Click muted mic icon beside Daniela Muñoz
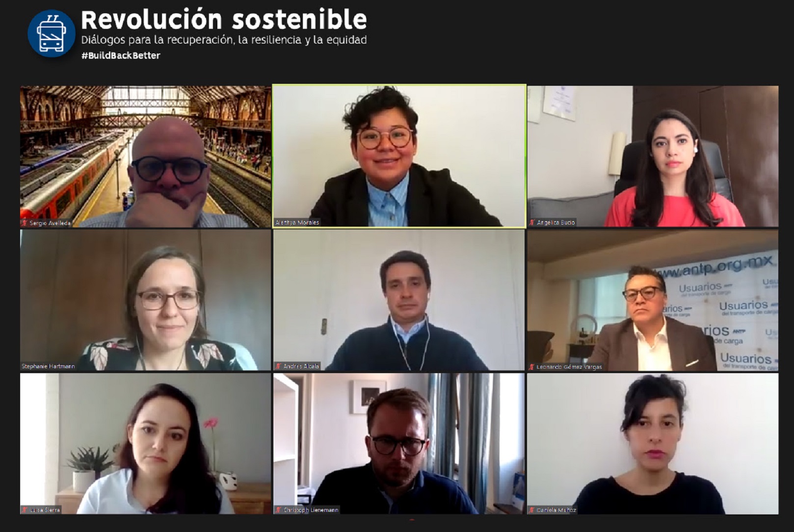The image size is (794, 532). point(532,510)
